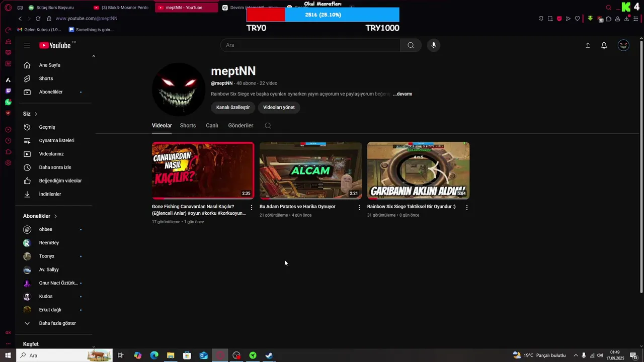Open File Explorer from the taskbar
The height and width of the screenshot is (362, 644).
tap(171, 355)
